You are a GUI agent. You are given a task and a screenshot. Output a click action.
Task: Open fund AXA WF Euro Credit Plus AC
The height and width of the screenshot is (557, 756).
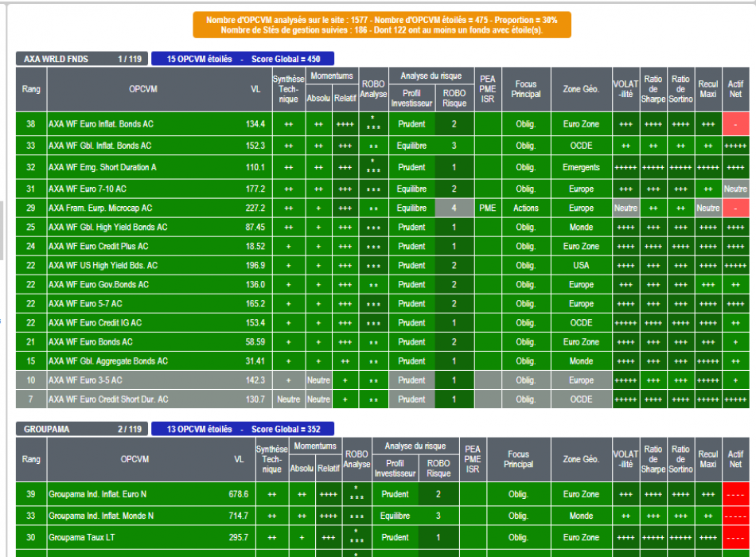99,247
